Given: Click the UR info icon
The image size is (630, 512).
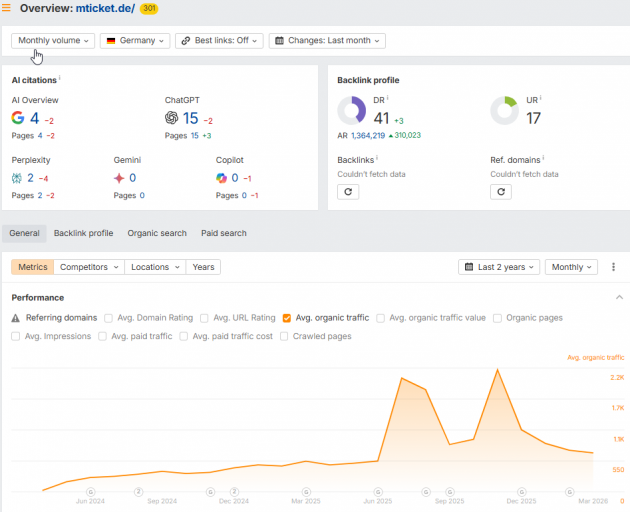Looking at the screenshot, I should (x=540, y=98).
